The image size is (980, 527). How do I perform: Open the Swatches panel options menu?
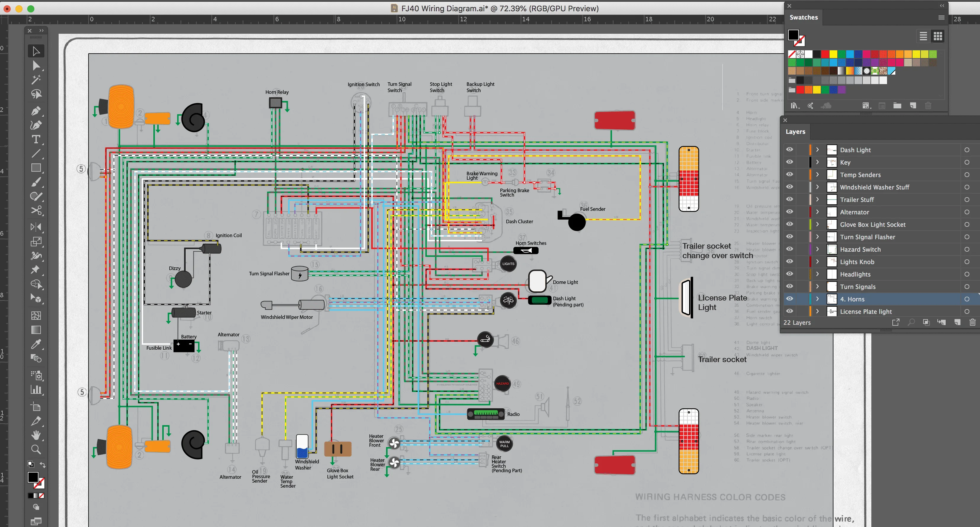(941, 17)
